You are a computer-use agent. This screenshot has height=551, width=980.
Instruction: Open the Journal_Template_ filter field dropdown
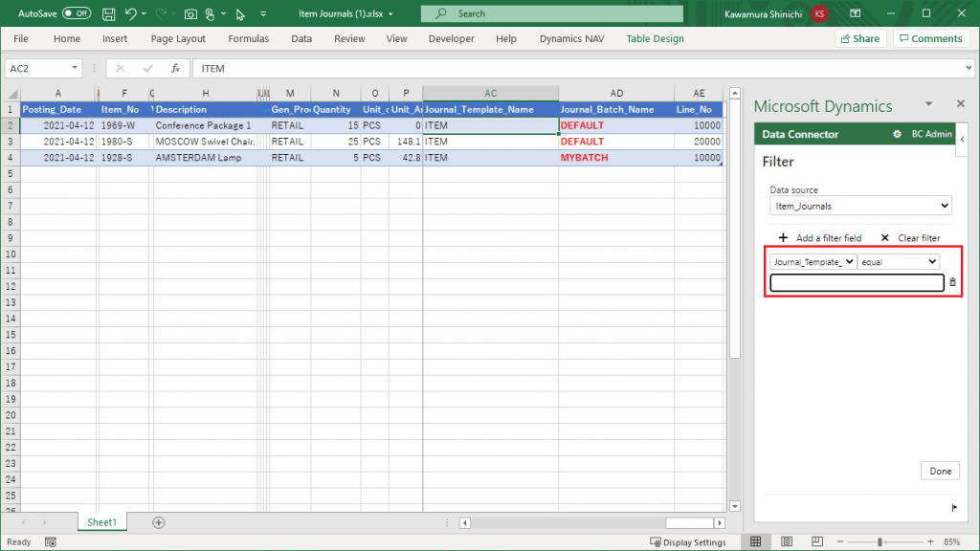[813, 261]
